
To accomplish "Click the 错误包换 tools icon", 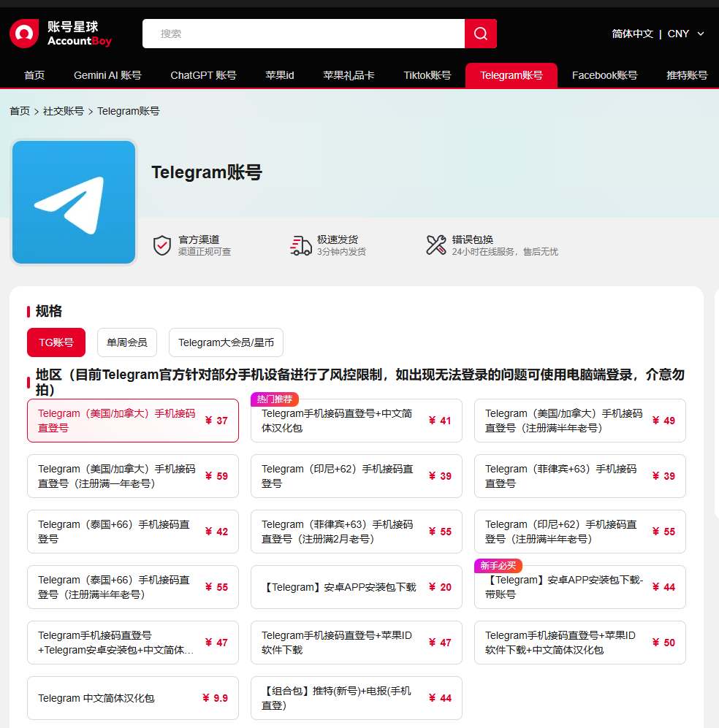I will [436, 245].
